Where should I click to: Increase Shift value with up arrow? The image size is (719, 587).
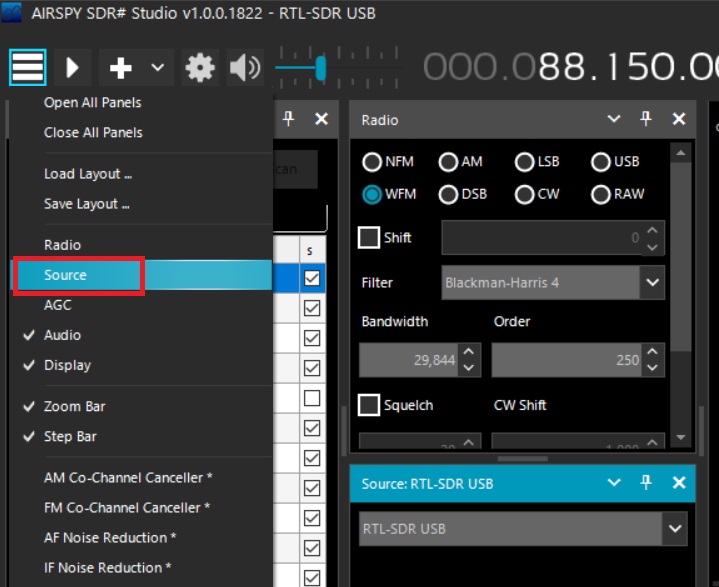[653, 230]
